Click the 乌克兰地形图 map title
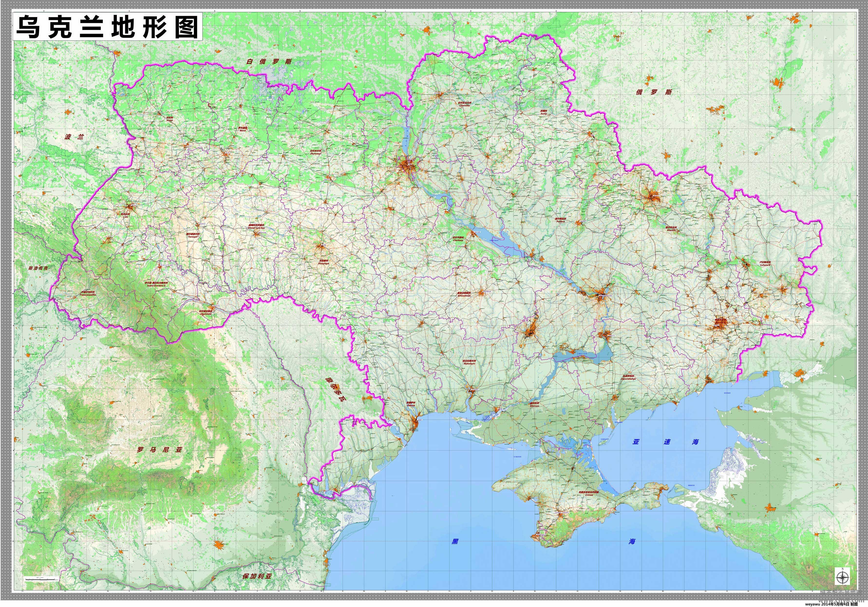868x607 pixels. [x=107, y=27]
